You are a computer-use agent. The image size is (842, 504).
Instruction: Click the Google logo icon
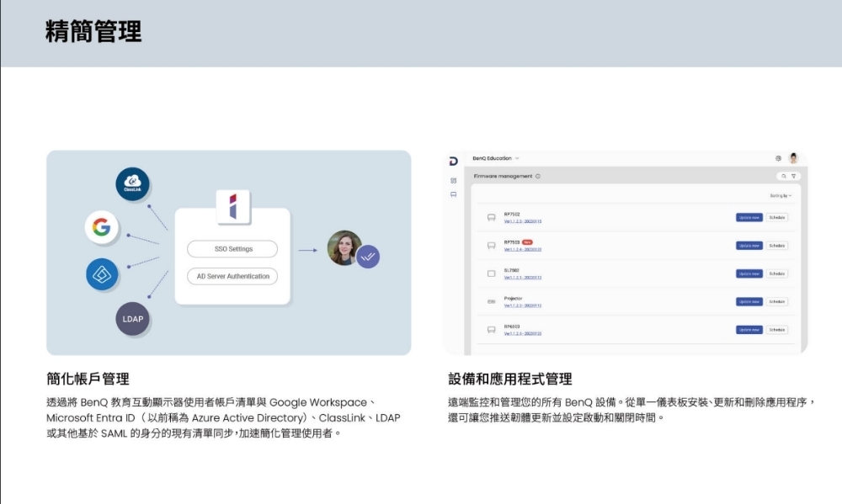click(x=101, y=227)
